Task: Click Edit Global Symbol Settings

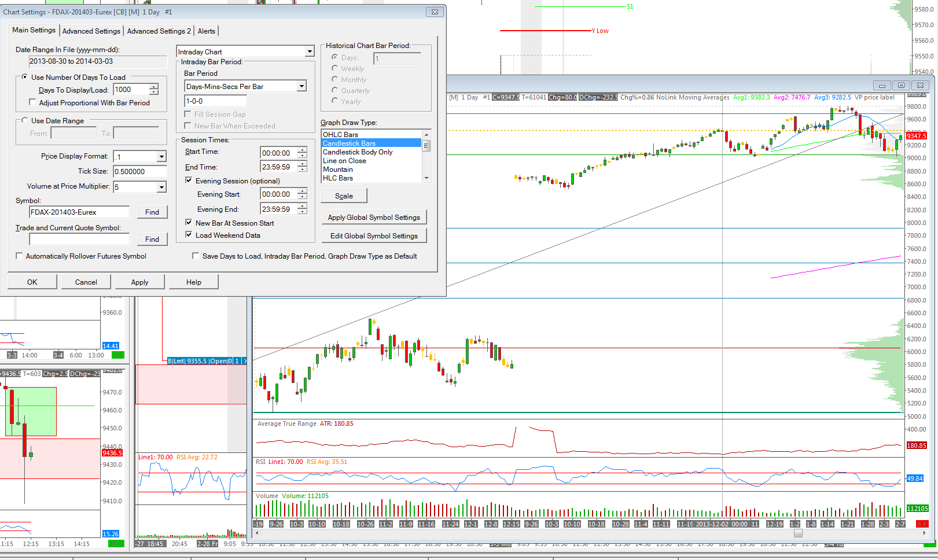Action: tap(374, 236)
